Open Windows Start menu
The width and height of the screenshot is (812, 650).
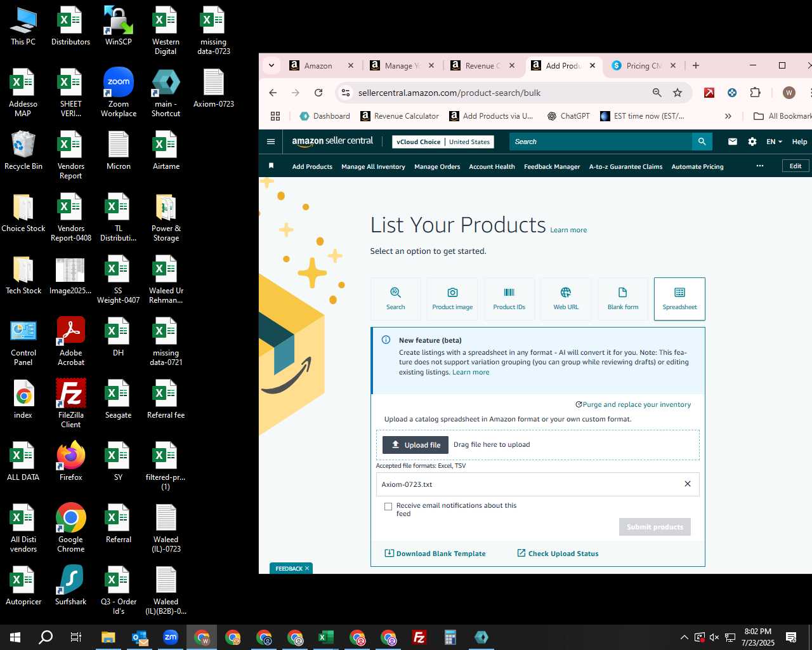(x=15, y=637)
